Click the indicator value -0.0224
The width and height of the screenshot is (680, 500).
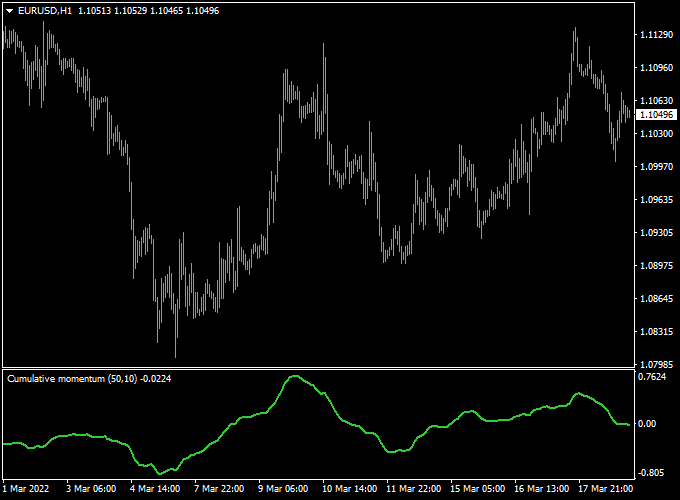coord(156,379)
